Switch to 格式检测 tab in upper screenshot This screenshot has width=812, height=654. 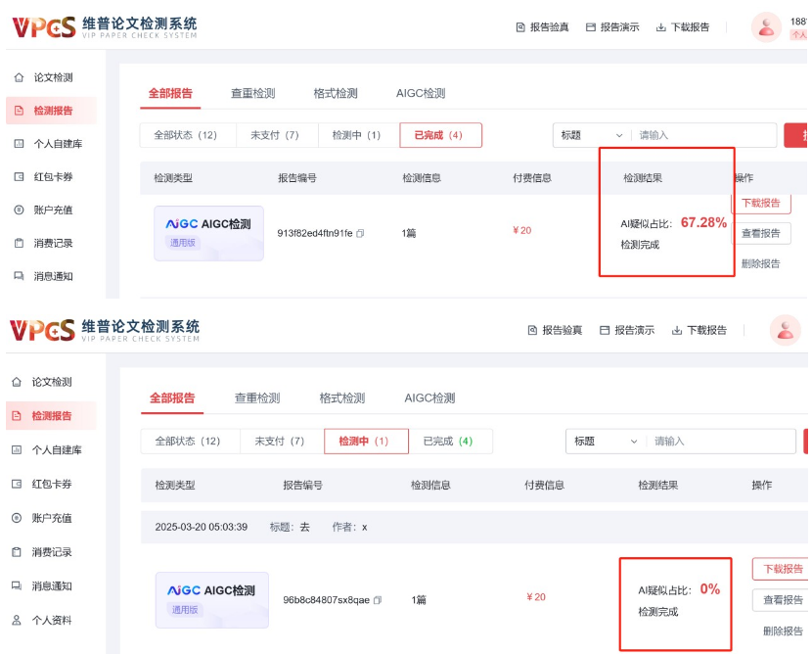pos(336,93)
